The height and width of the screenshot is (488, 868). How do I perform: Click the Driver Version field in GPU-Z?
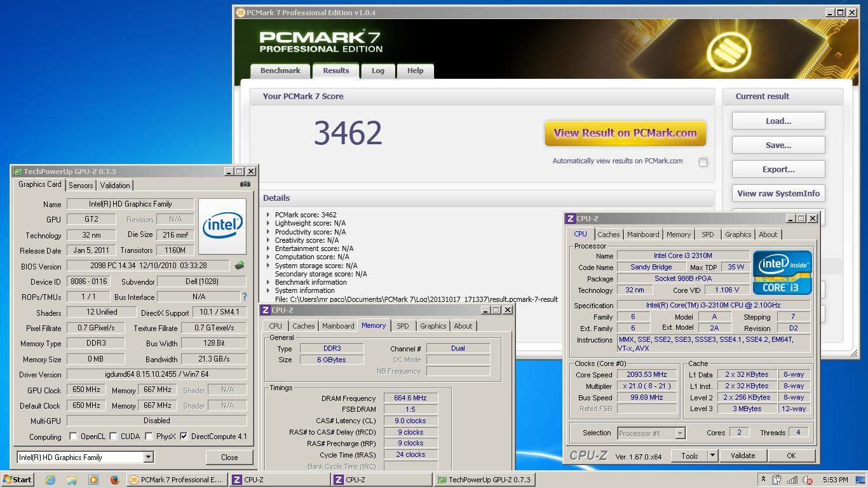pyautogui.click(x=156, y=374)
